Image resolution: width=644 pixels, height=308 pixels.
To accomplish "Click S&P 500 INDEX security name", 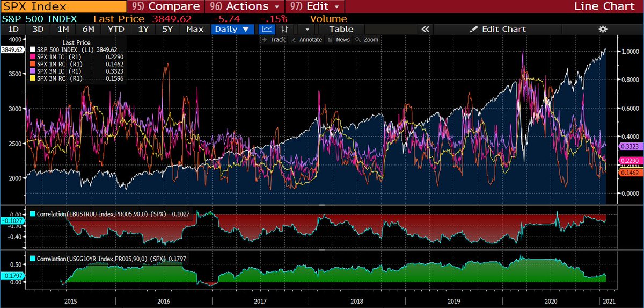I will 39,19.
